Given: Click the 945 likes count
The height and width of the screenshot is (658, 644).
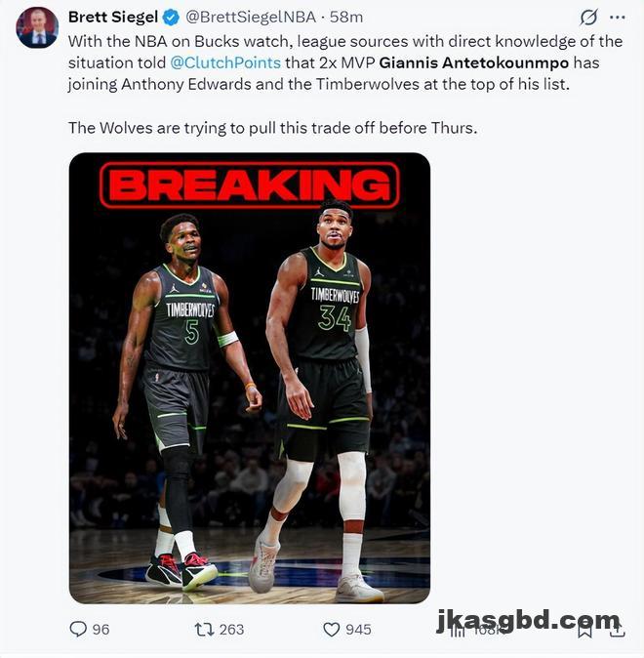Looking at the screenshot, I should coord(358,630).
